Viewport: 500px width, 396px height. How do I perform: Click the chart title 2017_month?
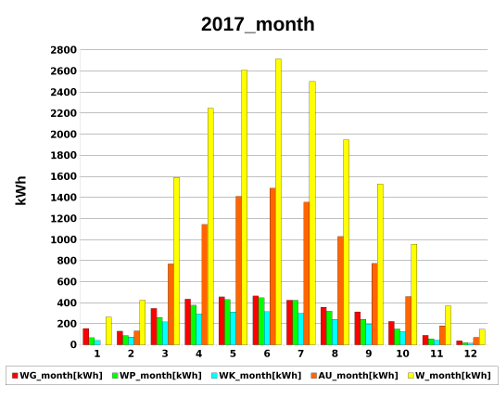tap(258, 24)
